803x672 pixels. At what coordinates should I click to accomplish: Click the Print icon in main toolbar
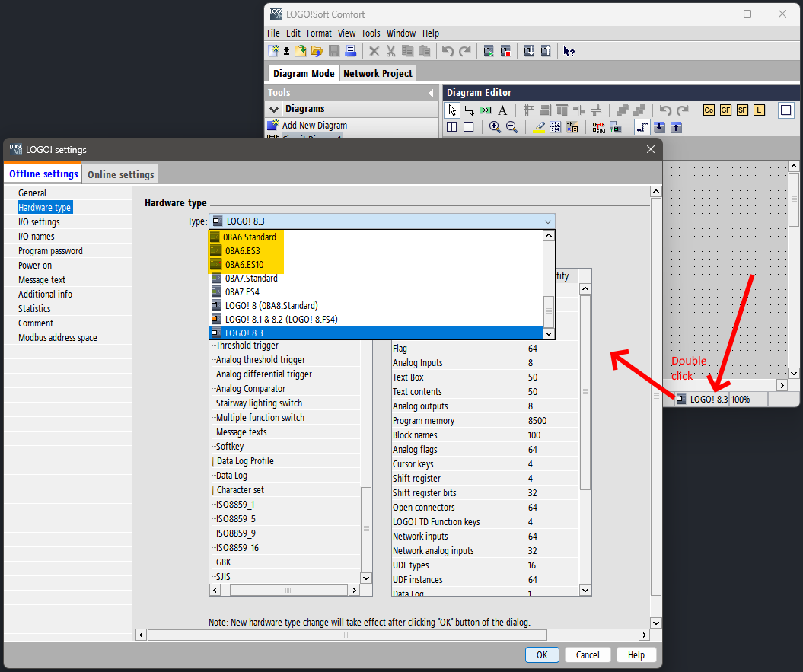tap(350, 51)
